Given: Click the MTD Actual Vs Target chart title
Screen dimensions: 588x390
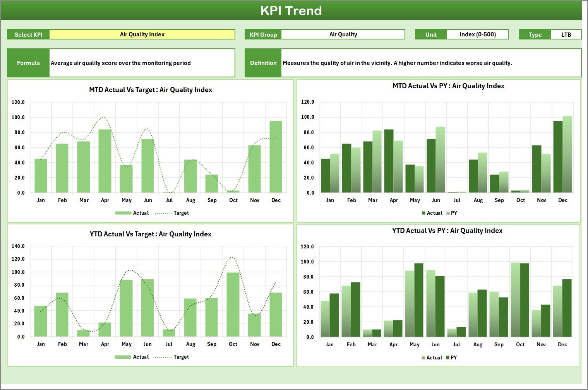Looking at the screenshot, I should (x=150, y=89).
